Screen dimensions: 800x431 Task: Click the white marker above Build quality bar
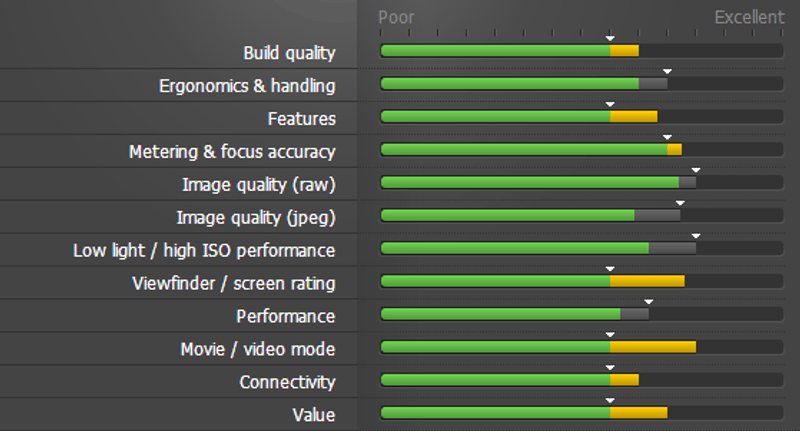coord(610,39)
